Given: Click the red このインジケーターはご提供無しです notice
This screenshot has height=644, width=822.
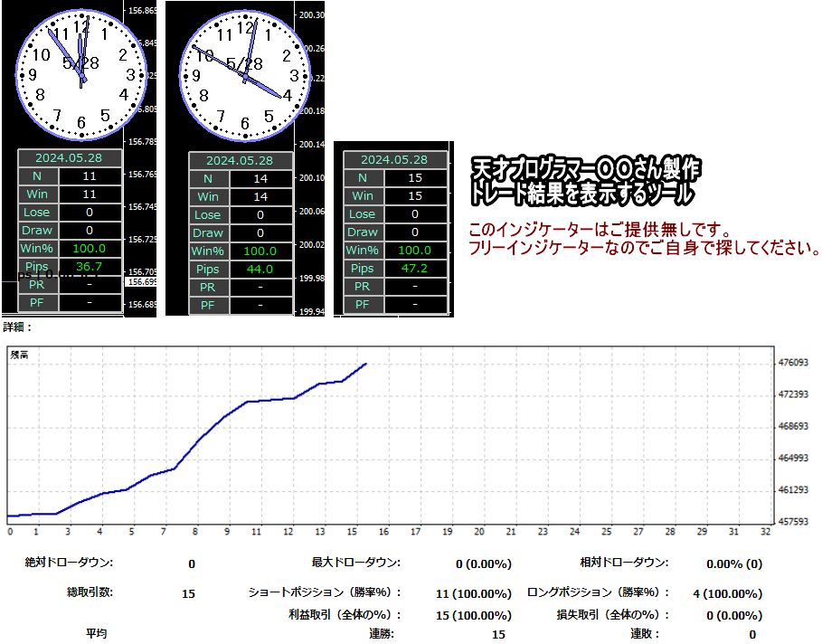Looking at the screenshot, I should pos(599,229).
